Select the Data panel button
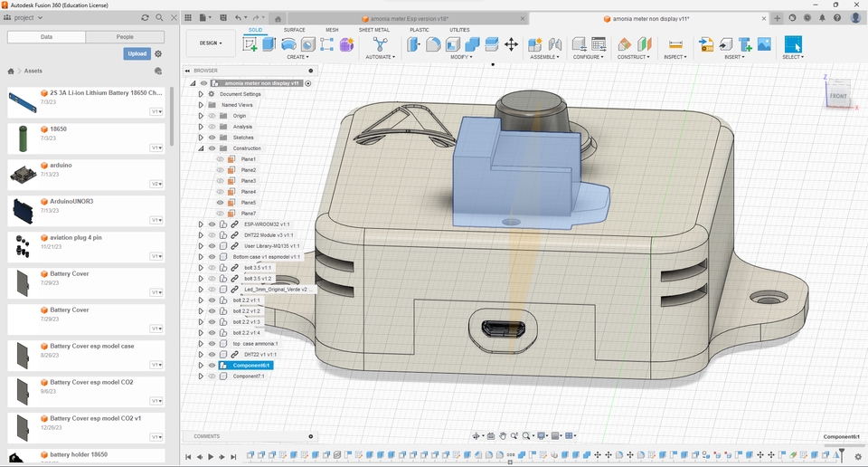This screenshot has height=467, width=868. coord(46,37)
